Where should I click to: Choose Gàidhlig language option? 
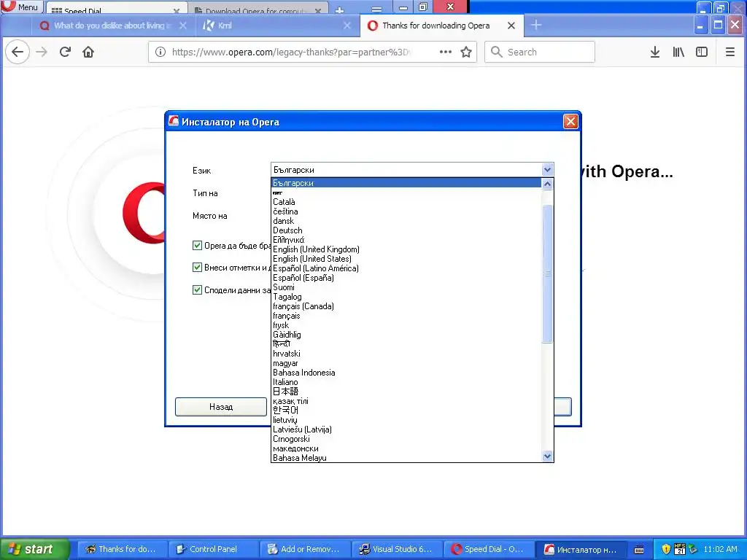click(x=406, y=335)
